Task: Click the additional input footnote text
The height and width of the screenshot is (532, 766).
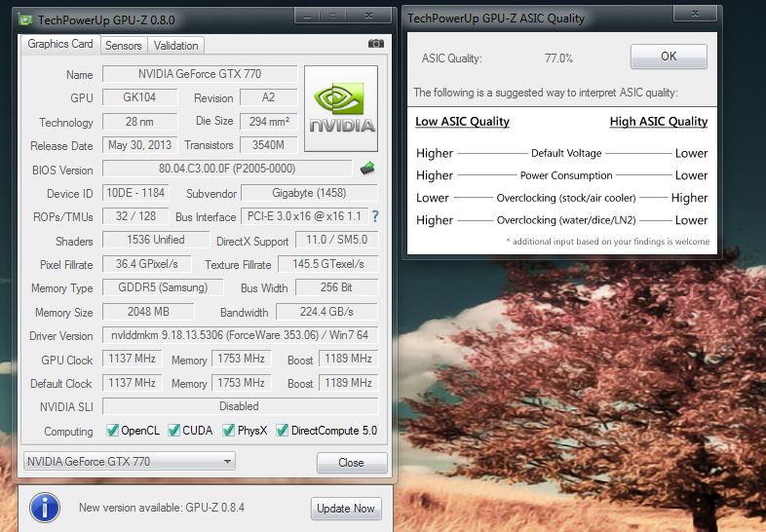Action: coord(608,242)
